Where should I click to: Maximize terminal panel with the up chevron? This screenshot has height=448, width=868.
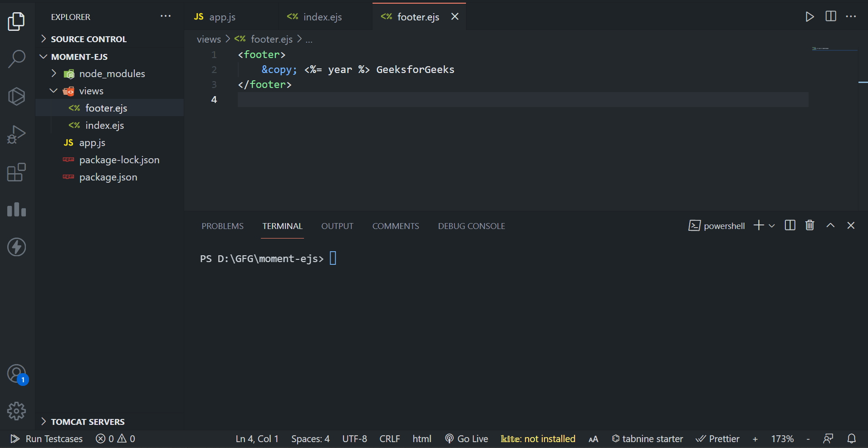(830, 225)
